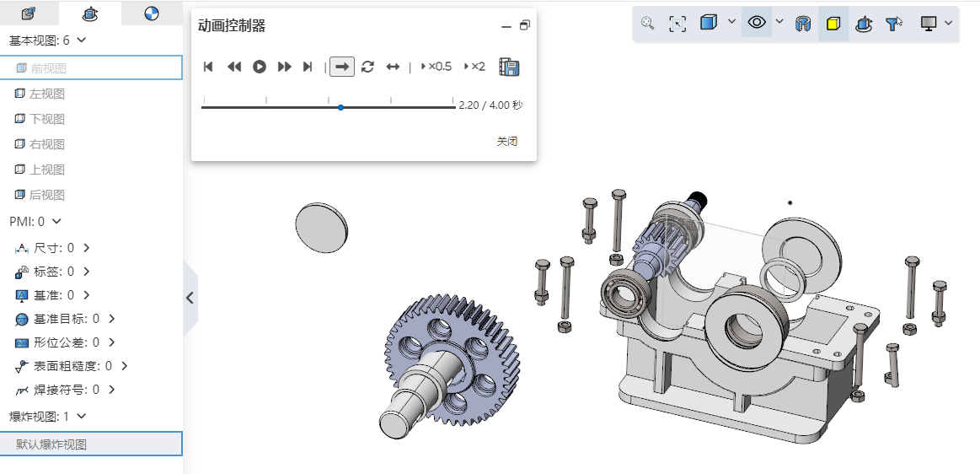Expand the 形位公差 PMI category

[112, 342]
